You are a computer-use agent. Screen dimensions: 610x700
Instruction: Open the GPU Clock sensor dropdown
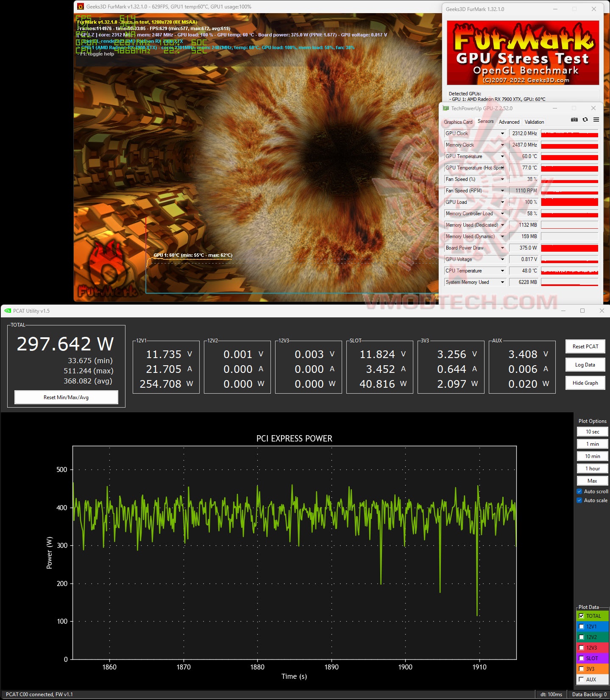503,133
